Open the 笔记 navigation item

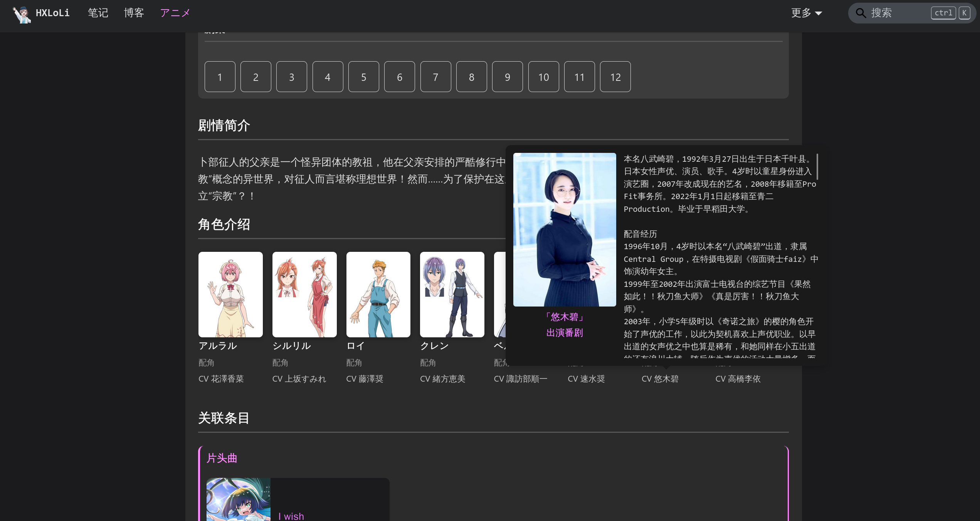tap(98, 13)
